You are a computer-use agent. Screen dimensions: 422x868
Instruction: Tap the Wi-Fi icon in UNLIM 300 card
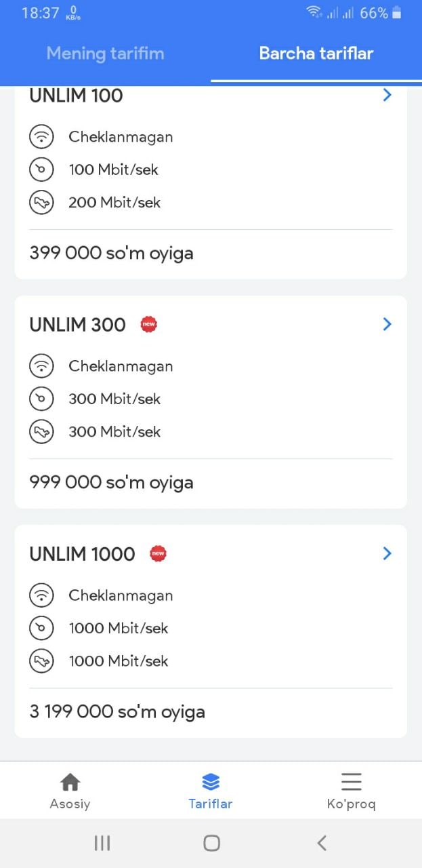[x=41, y=366]
